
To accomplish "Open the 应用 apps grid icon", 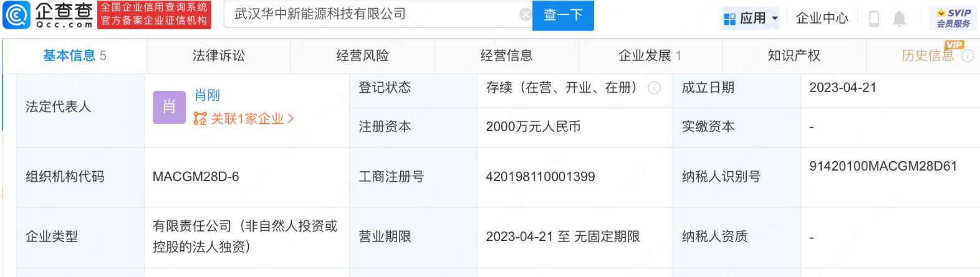I will point(729,19).
